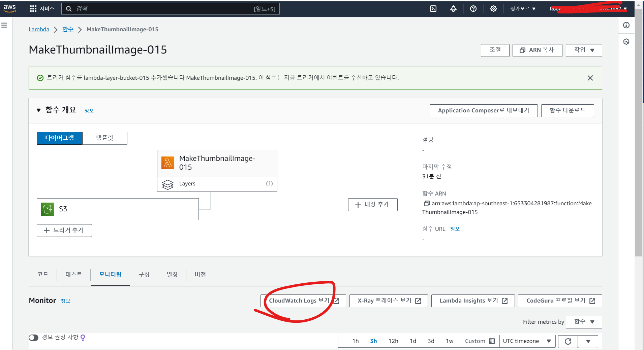Open the 작업 actions dropdown
This screenshot has width=644, height=350.
point(584,50)
